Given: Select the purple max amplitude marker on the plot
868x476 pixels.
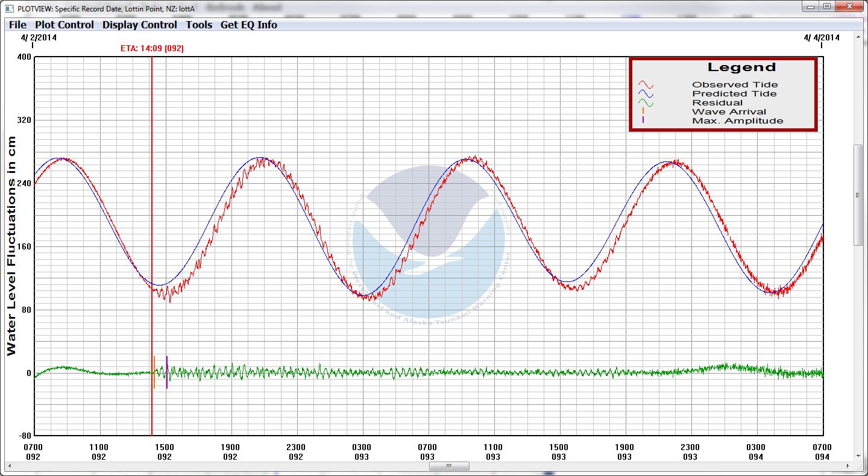Looking at the screenshot, I should pos(167,372).
